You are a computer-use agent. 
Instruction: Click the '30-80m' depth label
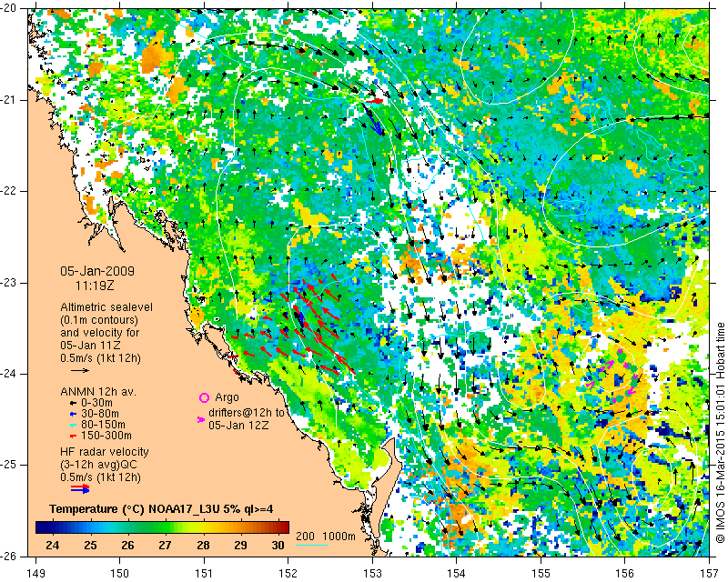[100, 414]
